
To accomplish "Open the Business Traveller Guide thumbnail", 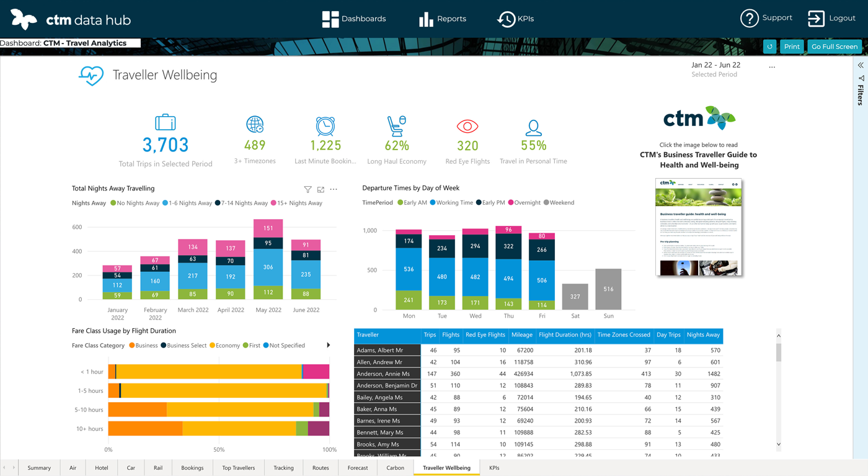I will (699, 227).
